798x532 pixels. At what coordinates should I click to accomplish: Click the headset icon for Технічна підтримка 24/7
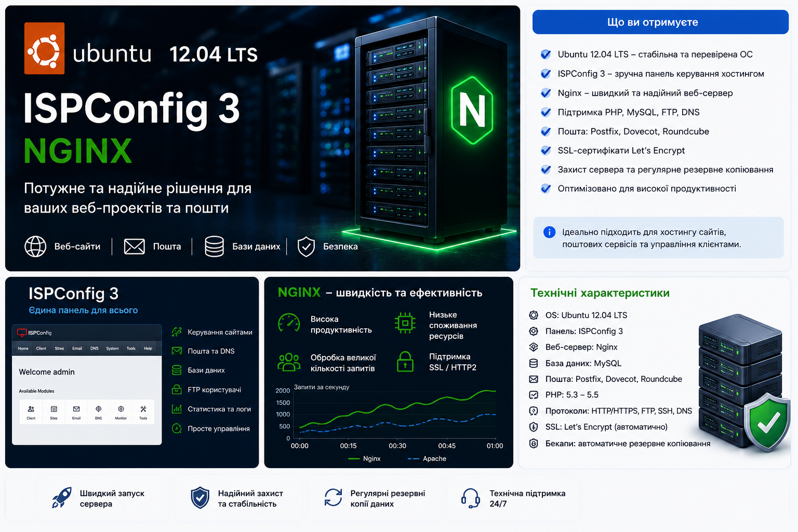471,498
